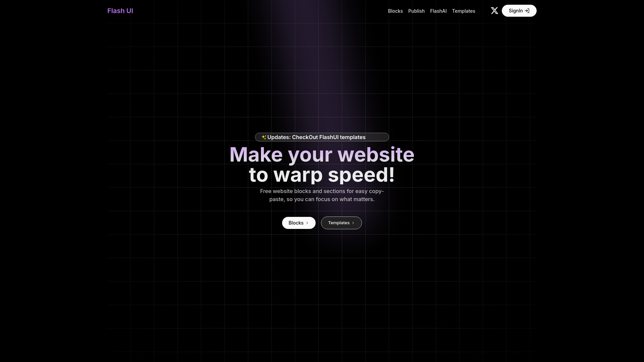Screen dimensions: 644x362
Task: Select the Templates navigation tab
Action: 463,11
